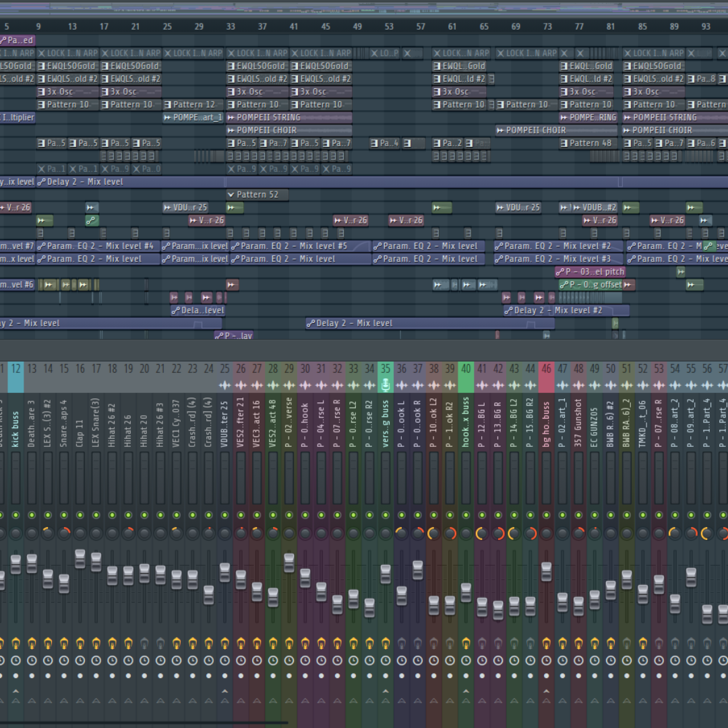
Task: Open the Pattern 52 dropdown arrow
Action: [232, 194]
